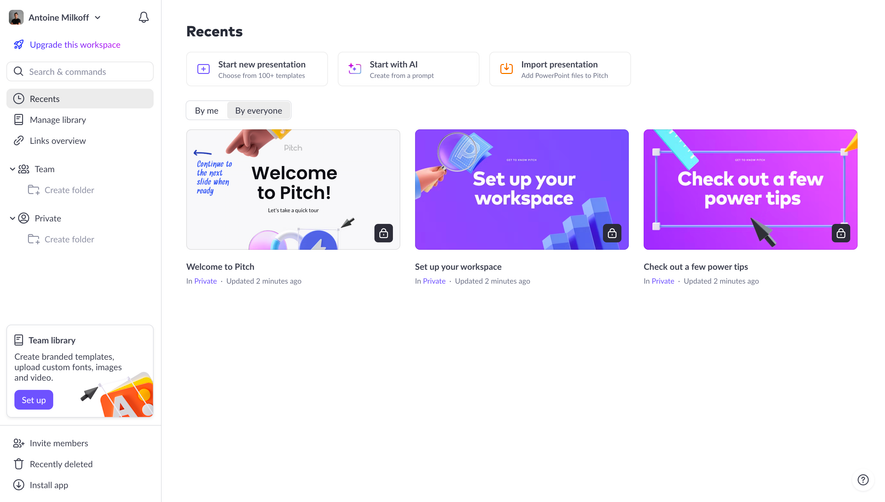Click the folder-plus icon under Private
This screenshot has height=502, width=885.
(x=34, y=239)
